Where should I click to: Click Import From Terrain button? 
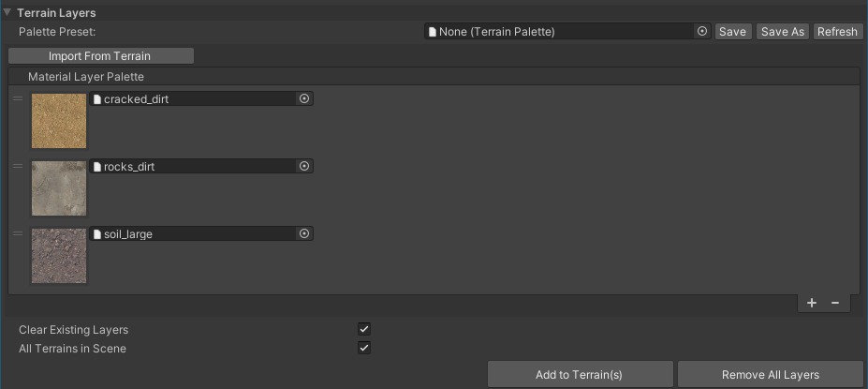click(x=100, y=56)
